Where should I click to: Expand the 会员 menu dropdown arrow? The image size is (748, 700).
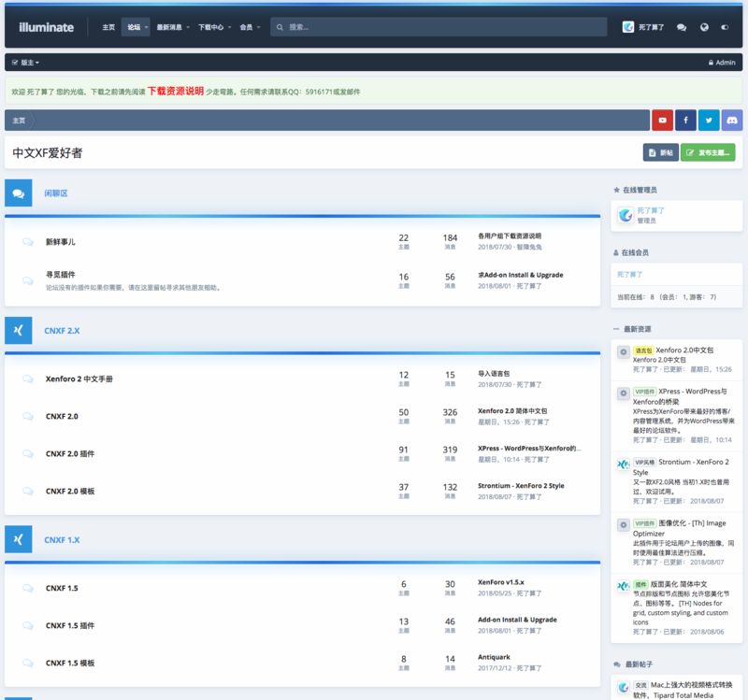259,27
